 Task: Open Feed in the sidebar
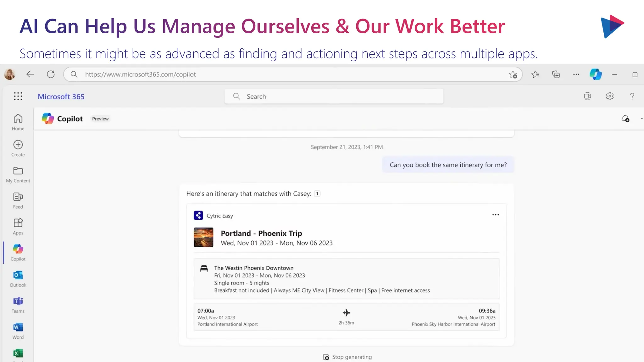pos(18,200)
